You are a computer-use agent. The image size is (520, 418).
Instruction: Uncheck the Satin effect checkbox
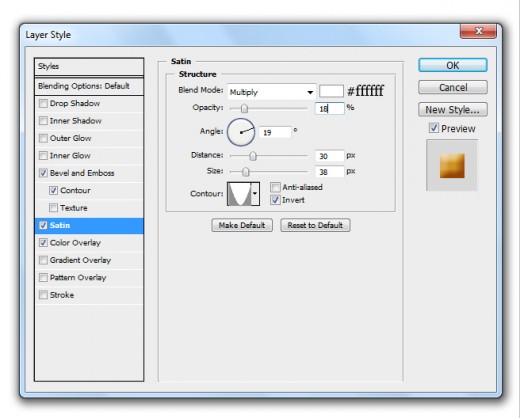coord(43,225)
